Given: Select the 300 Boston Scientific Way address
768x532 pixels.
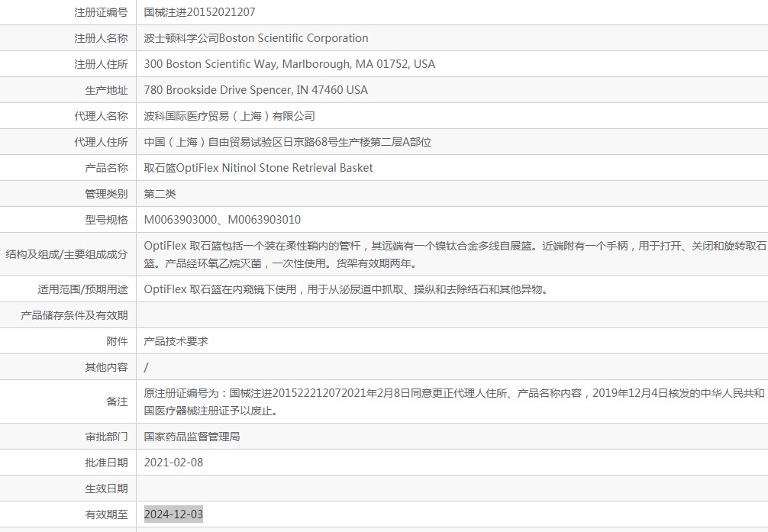Looking at the screenshot, I should [x=289, y=64].
